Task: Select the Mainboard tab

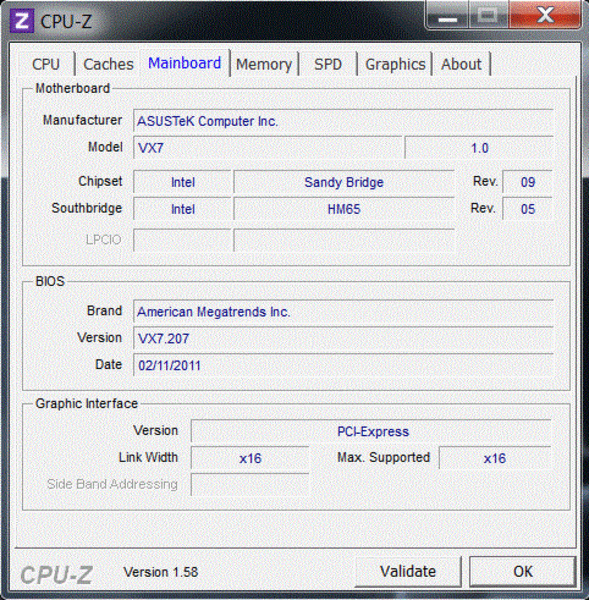Action: pyautogui.click(x=184, y=63)
